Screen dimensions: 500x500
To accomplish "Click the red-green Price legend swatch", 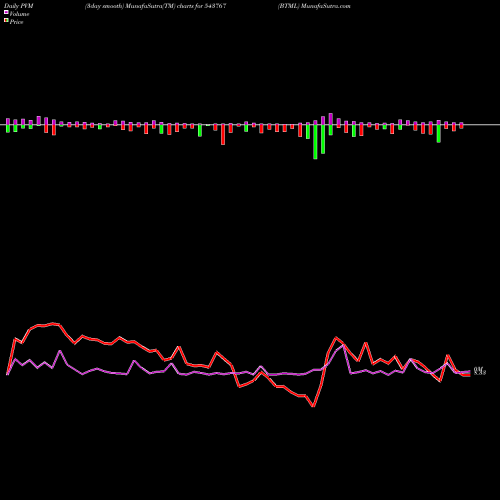I will click(6, 21).
